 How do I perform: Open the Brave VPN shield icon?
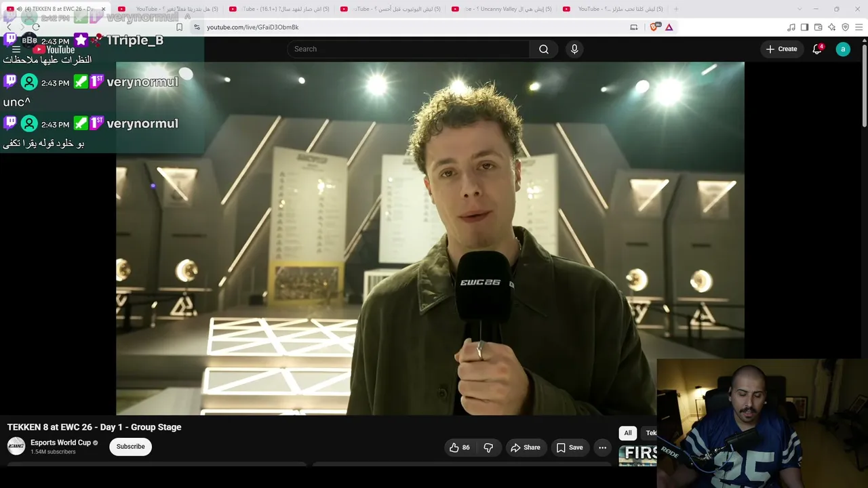coord(845,27)
